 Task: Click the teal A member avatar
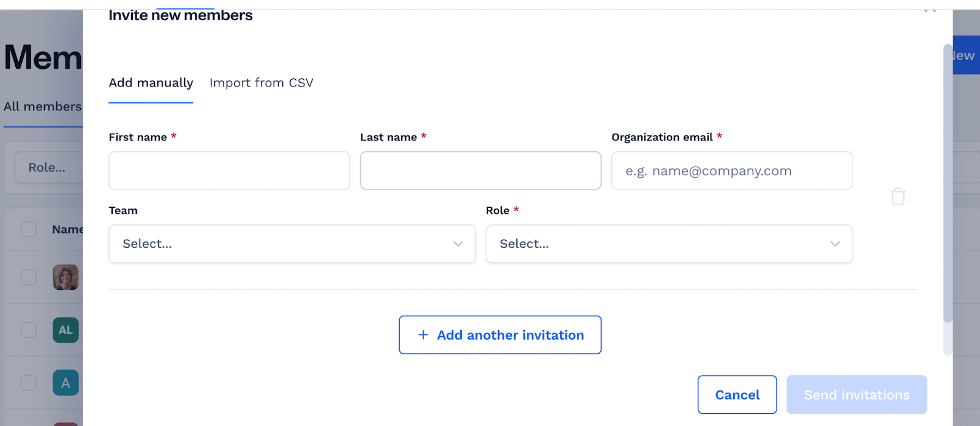66,383
